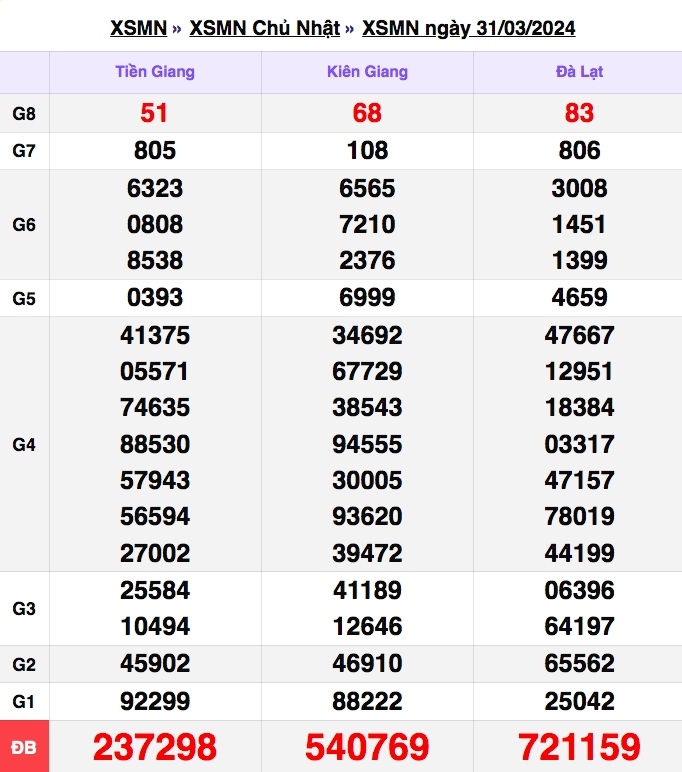Select G5 number 4659
Image resolution: width=682 pixels, height=772 pixels.
click(x=579, y=297)
